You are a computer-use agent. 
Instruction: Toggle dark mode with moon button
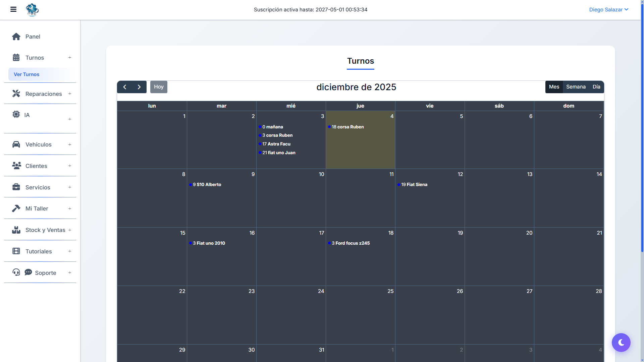point(621,343)
